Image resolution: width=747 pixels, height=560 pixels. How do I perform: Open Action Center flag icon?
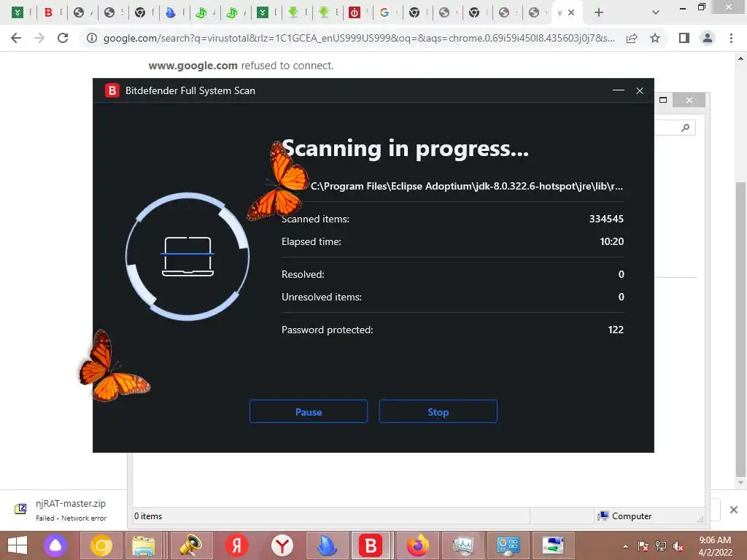pyautogui.click(x=643, y=546)
